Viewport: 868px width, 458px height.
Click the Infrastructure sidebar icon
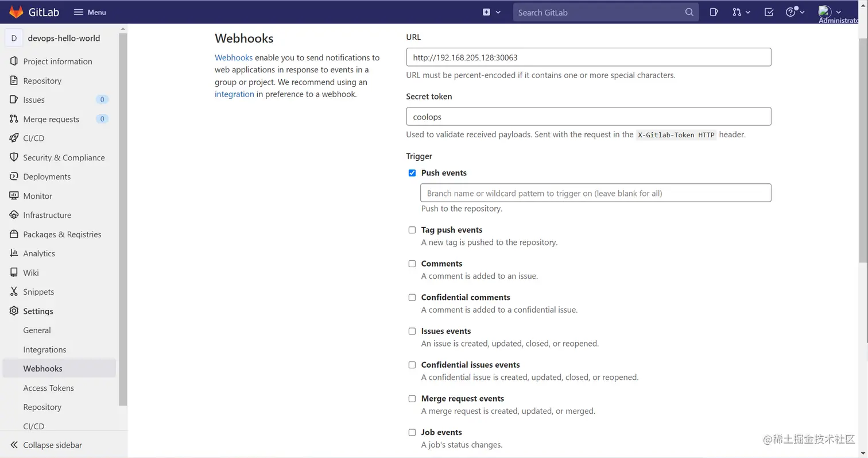[x=14, y=215]
